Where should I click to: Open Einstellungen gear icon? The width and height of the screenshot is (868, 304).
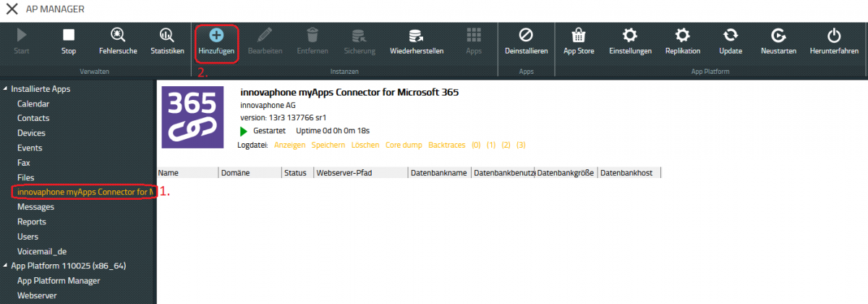point(630,35)
